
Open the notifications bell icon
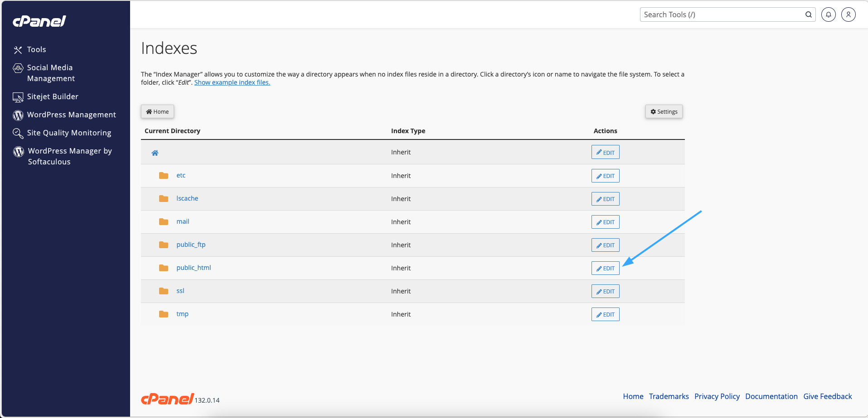click(828, 14)
